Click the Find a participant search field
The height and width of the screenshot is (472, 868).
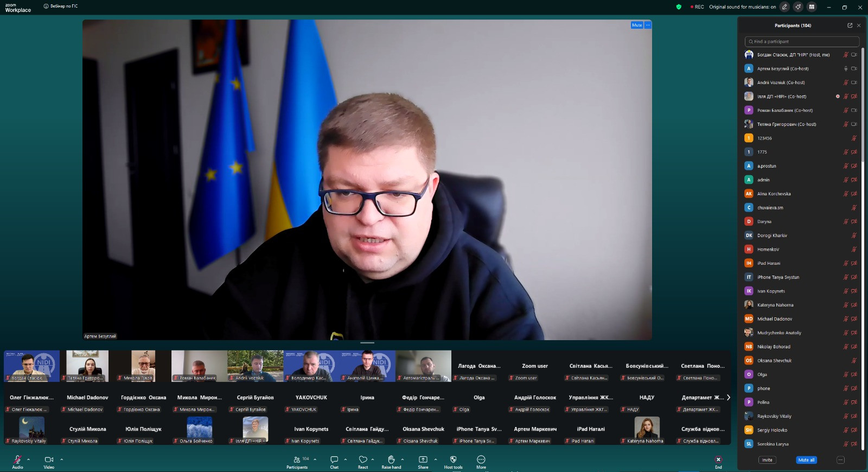tap(802, 41)
